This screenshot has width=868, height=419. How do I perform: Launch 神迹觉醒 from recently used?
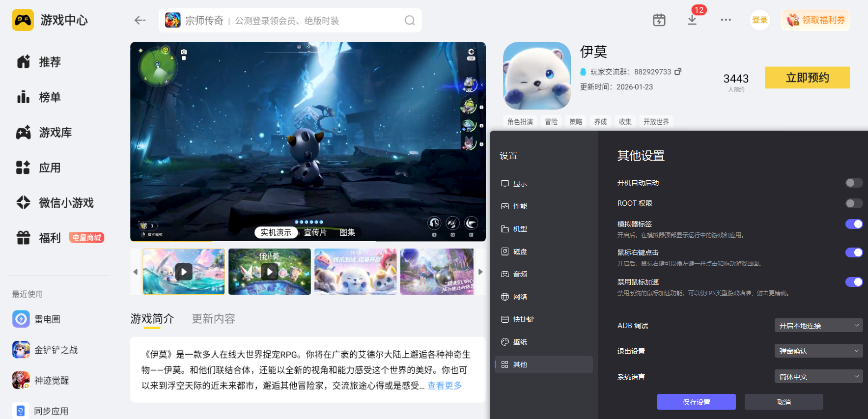[x=41, y=380]
